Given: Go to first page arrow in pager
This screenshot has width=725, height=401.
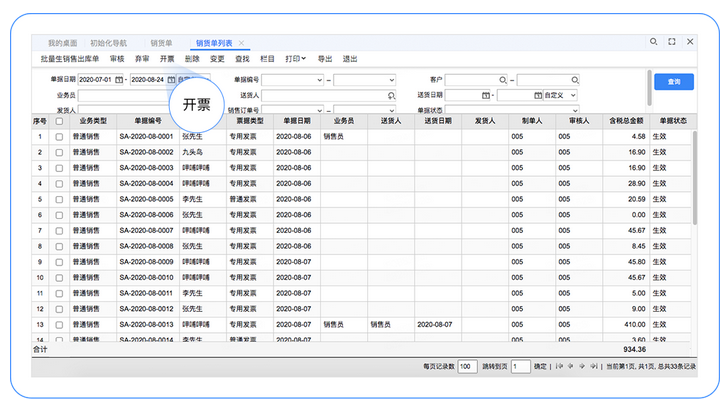Looking at the screenshot, I should click(559, 366).
